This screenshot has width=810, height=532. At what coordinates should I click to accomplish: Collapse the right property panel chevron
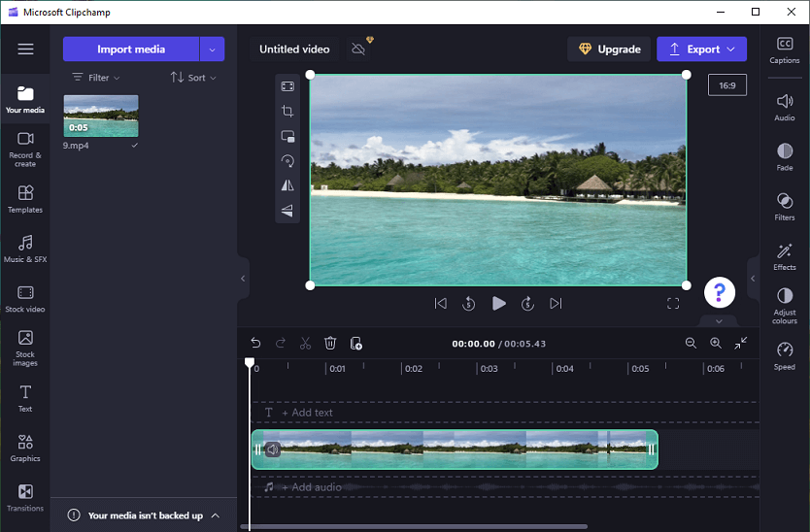point(753,279)
